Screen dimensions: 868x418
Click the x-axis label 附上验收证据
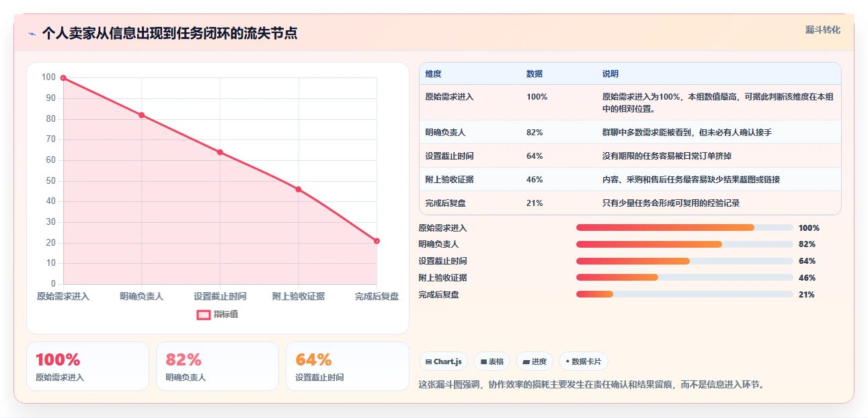point(299,296)
